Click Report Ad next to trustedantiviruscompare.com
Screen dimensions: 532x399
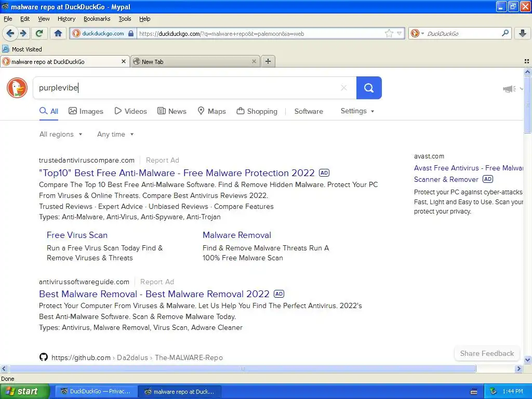tap(162, 160)
